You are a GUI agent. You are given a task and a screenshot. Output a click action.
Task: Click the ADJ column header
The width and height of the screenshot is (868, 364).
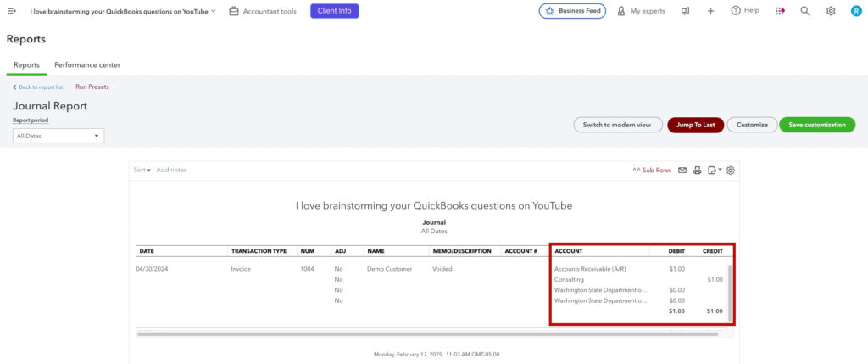pos(339,251)
